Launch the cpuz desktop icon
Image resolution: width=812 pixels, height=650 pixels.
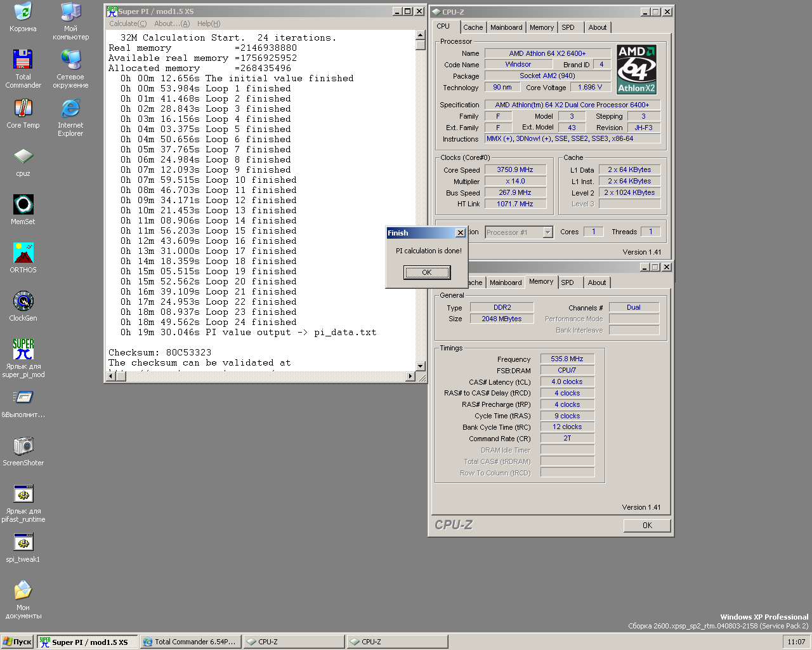[x=23, y=161]
